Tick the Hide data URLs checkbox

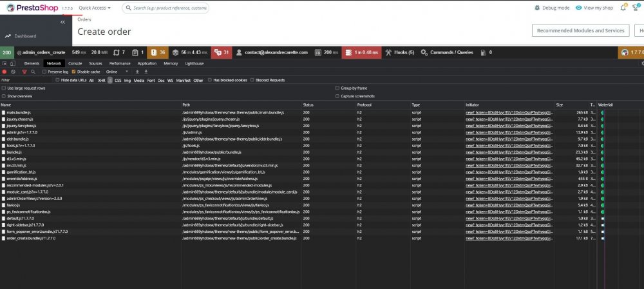[57, 80]
